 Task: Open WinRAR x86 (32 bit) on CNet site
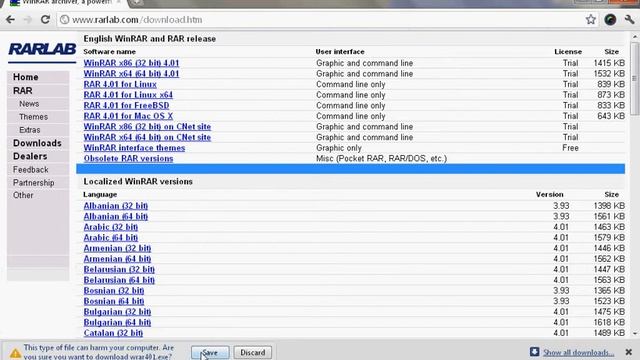point(147,127)
